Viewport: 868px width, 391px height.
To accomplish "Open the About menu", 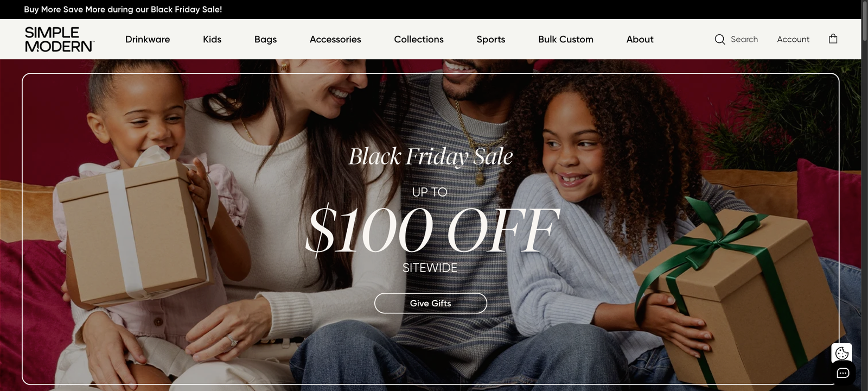I will pyautogui.click(x=640, y=39).
